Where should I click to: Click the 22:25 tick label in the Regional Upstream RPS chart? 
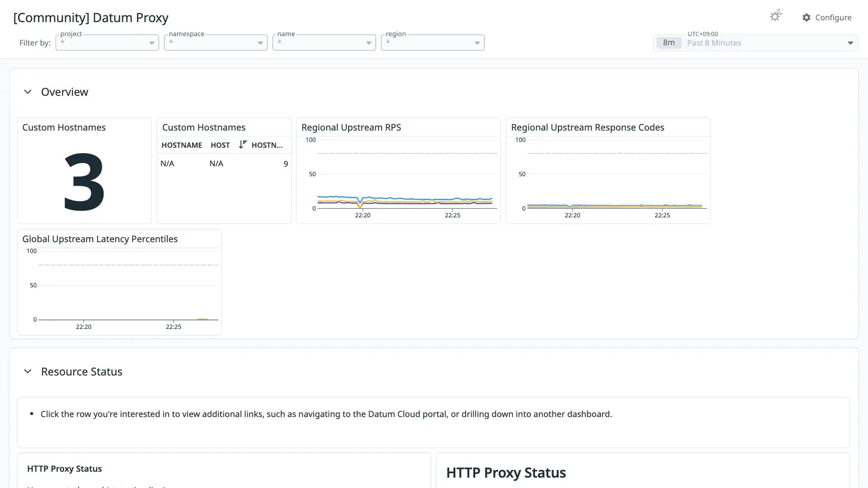pyautogui.click(x=453, y=215)
